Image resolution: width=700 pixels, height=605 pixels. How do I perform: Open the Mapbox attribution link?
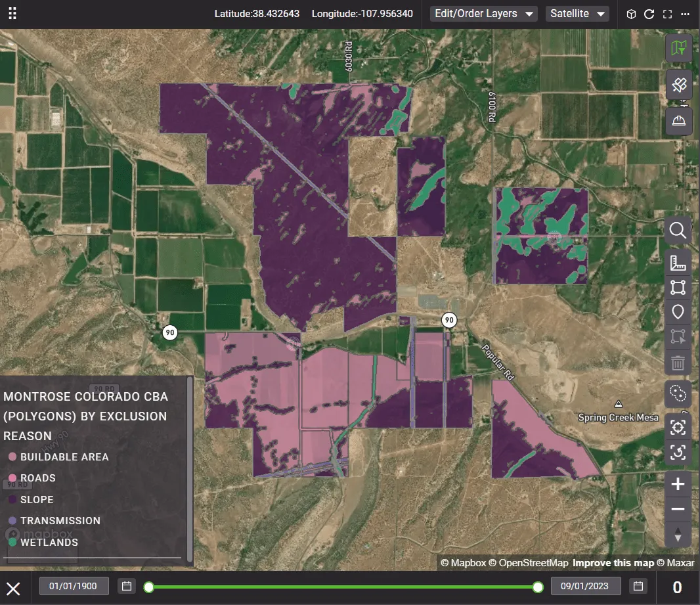tap(464, 562)
